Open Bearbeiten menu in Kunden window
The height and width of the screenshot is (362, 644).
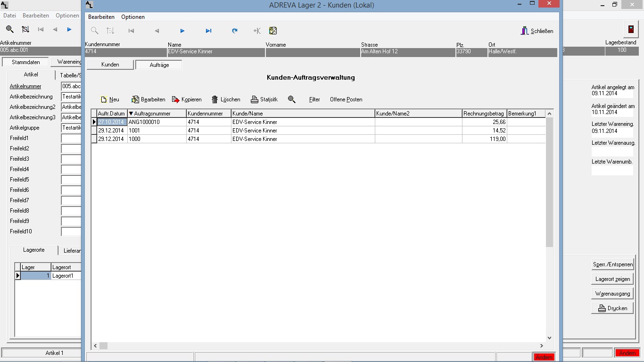[101, 17]
